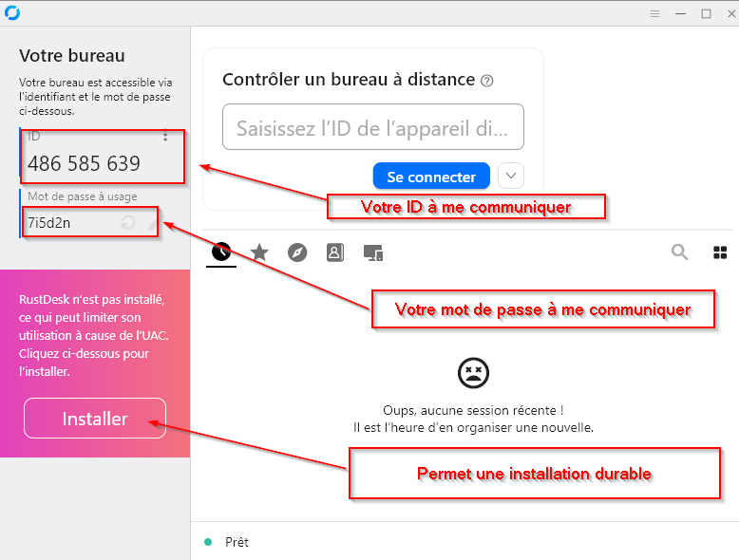Screen dimensions: 739x560
Task: Click the sad face no-session icon
Action: tap(473, 373)
